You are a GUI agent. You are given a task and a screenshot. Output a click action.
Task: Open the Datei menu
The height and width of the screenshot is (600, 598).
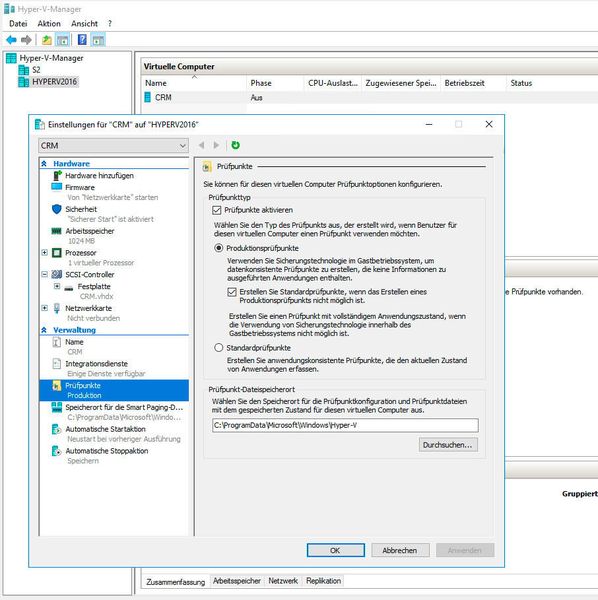click(18, 24)
